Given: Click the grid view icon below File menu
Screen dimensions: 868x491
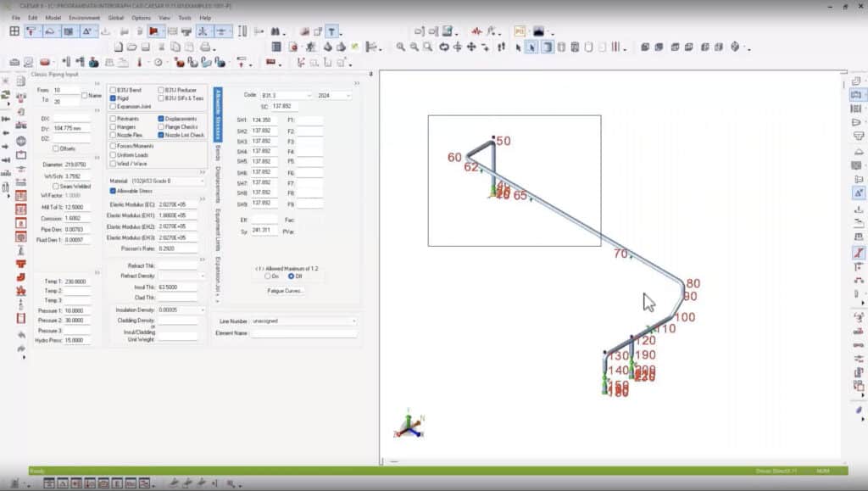Looking at the screenshot, I should (14, 31).
